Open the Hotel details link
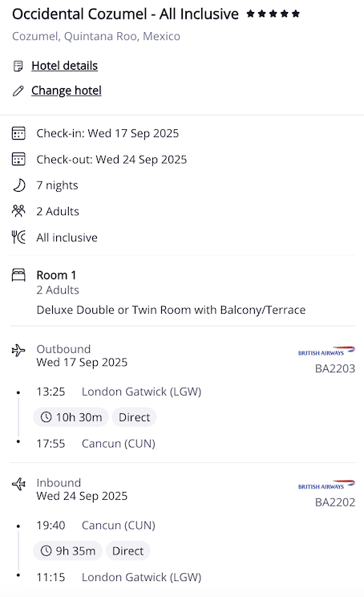Image resolution: width=364 pixels, height=597 pixels. tap(65, 66)
